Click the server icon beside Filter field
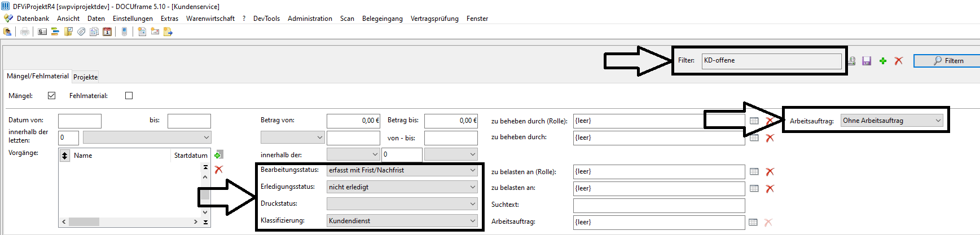The height and width of the screenshot is (235, 980). (x=852, y=61)
